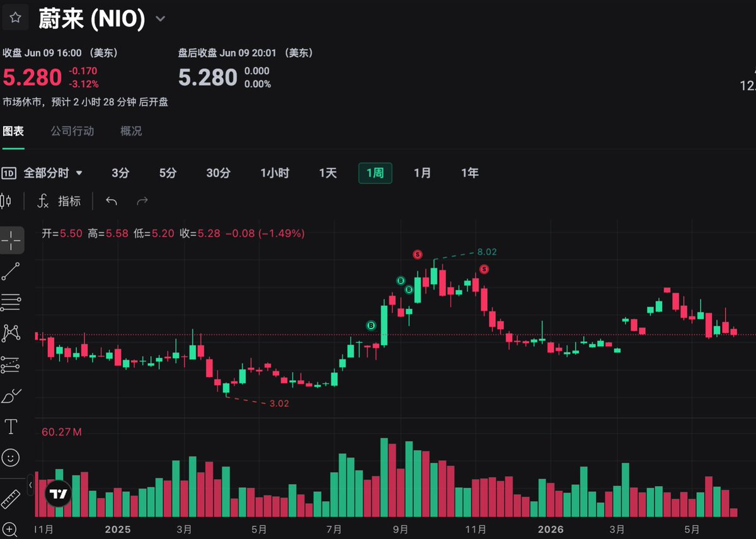Click the 低=5.20 low value
Viewport: 756px width, 539px height.
(x=154, y=233)
